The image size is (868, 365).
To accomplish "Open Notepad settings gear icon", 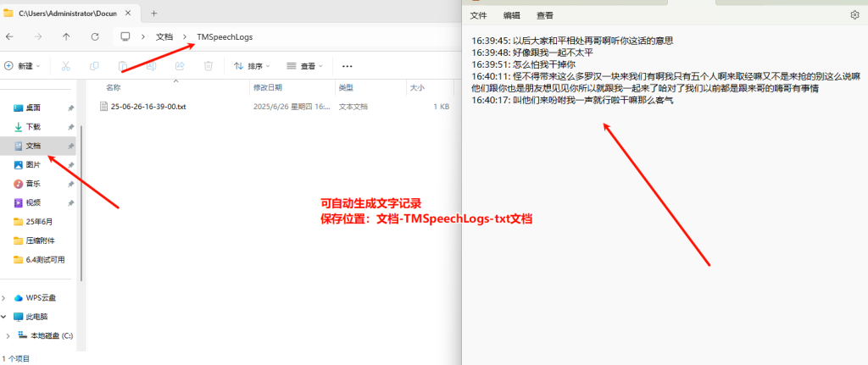I will pos(854,15).
